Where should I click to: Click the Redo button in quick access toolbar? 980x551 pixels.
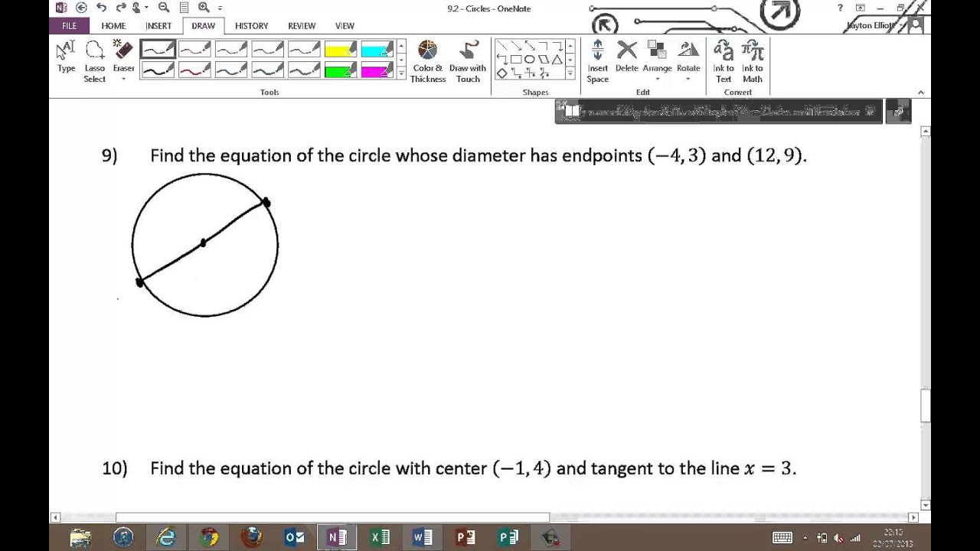point(122,8)
